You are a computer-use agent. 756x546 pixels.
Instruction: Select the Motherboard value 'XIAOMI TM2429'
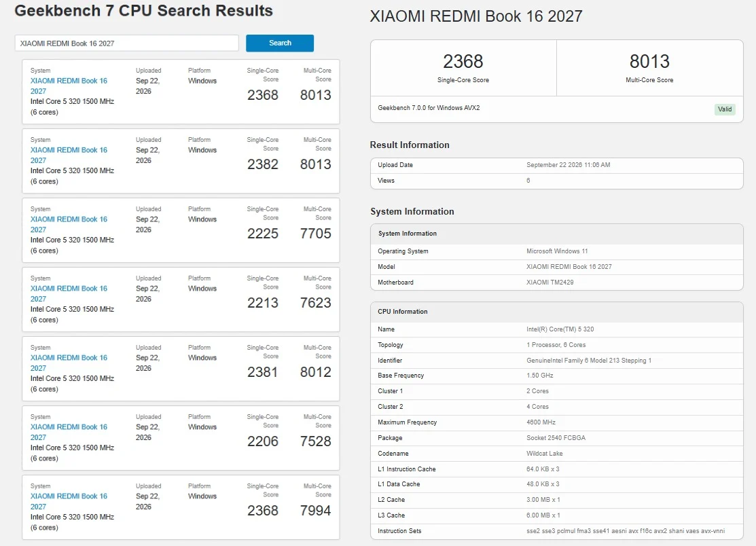[550, 283]
